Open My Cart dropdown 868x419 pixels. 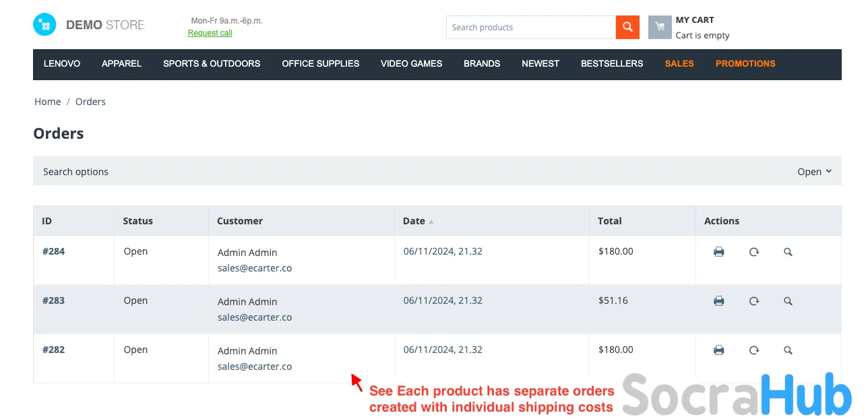695,20
